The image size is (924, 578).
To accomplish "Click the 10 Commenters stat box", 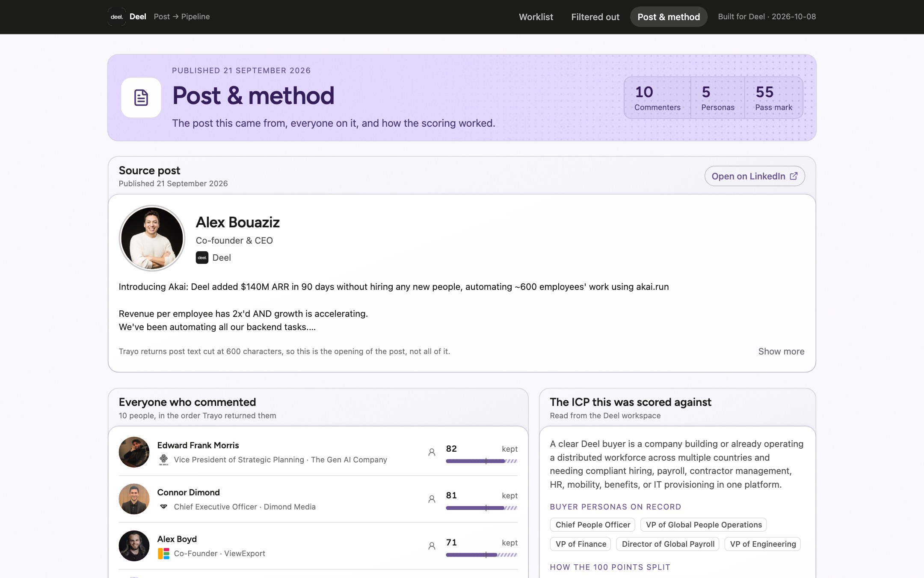I will pos(657,98).
